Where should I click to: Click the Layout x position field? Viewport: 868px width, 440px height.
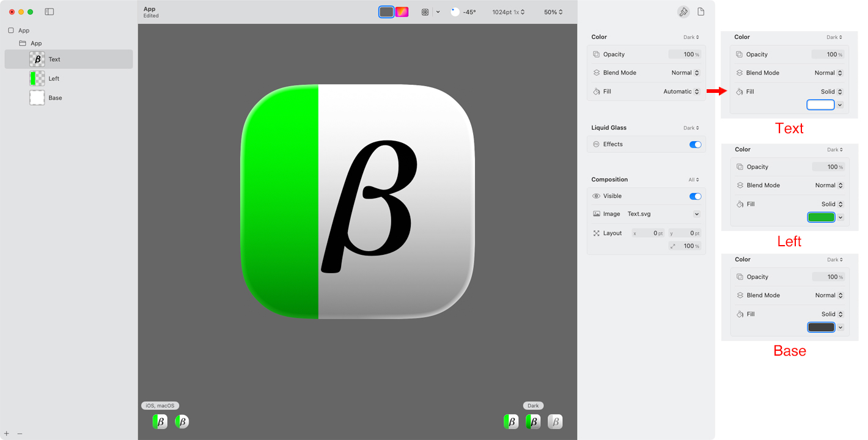(x=648, y=233)
